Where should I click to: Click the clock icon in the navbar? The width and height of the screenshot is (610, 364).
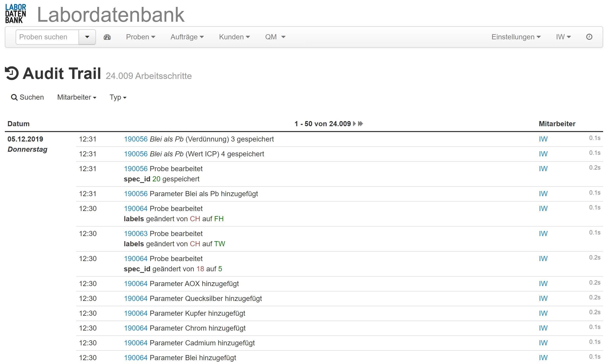point(589,37)
